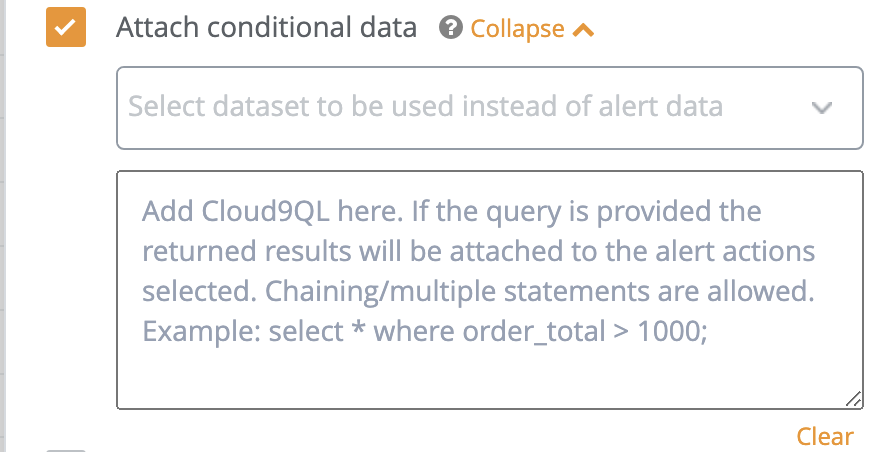Click empty space at bottom of query box
Screen dimensions: 882x452
pyautogui.click(x=489, y=378)
